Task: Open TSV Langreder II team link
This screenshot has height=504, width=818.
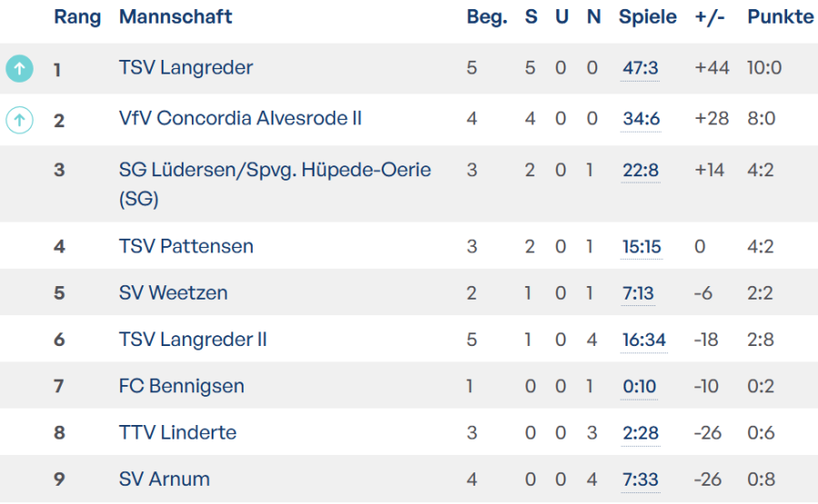Action: [193, 340]
